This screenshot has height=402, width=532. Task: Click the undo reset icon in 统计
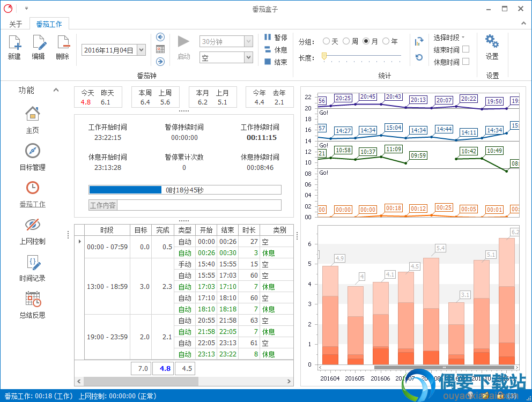(x=419, y=57)
